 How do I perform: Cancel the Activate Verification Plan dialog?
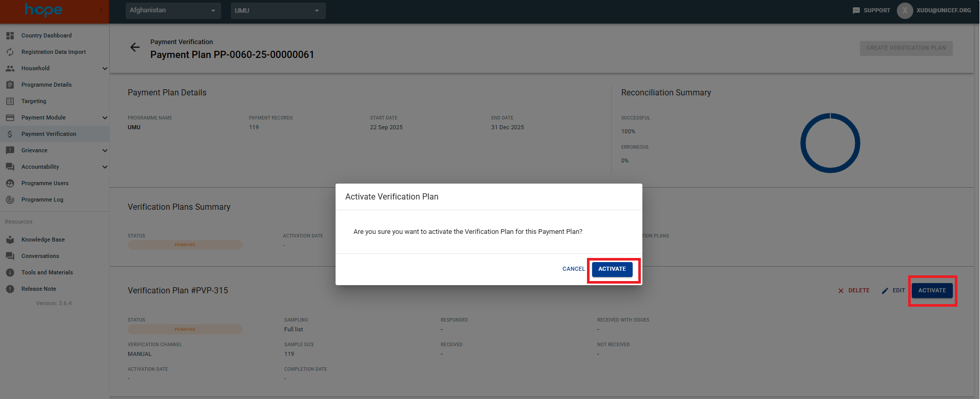[x=573, y=269]
